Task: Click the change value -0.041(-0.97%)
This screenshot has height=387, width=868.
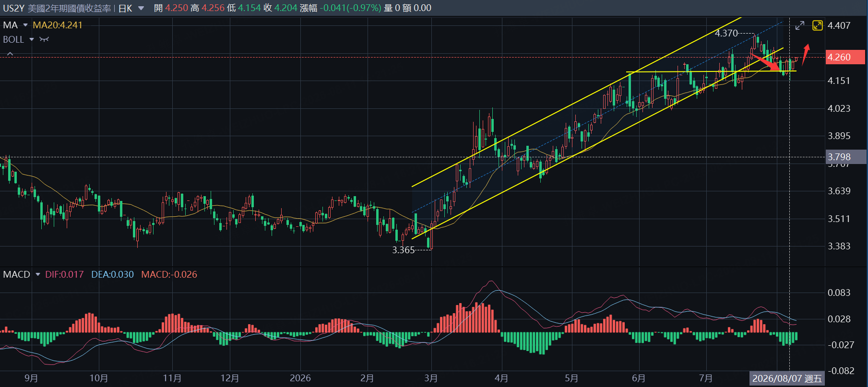Action: coord(350,8)
